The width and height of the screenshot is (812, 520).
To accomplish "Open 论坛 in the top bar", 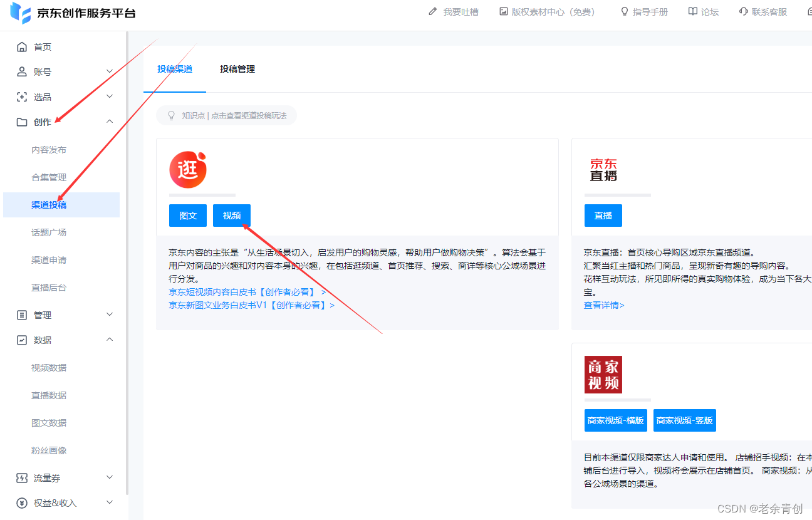I will coord(710,12).
